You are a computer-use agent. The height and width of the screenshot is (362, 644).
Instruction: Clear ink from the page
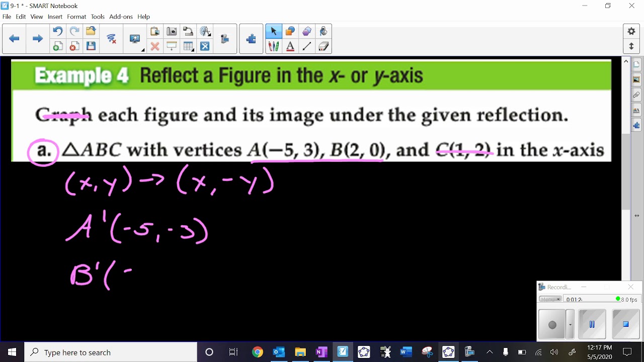click(111, 39)
